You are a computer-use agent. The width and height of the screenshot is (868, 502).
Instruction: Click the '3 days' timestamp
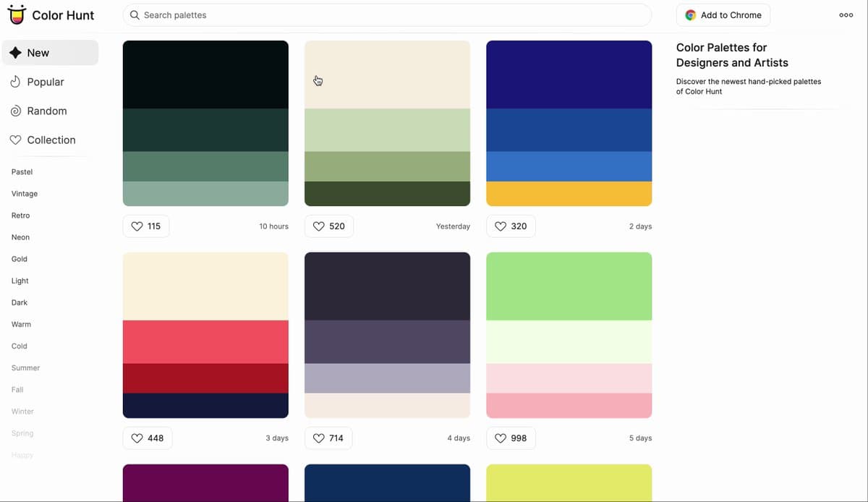pyautogui.click(x=277, y=438)
